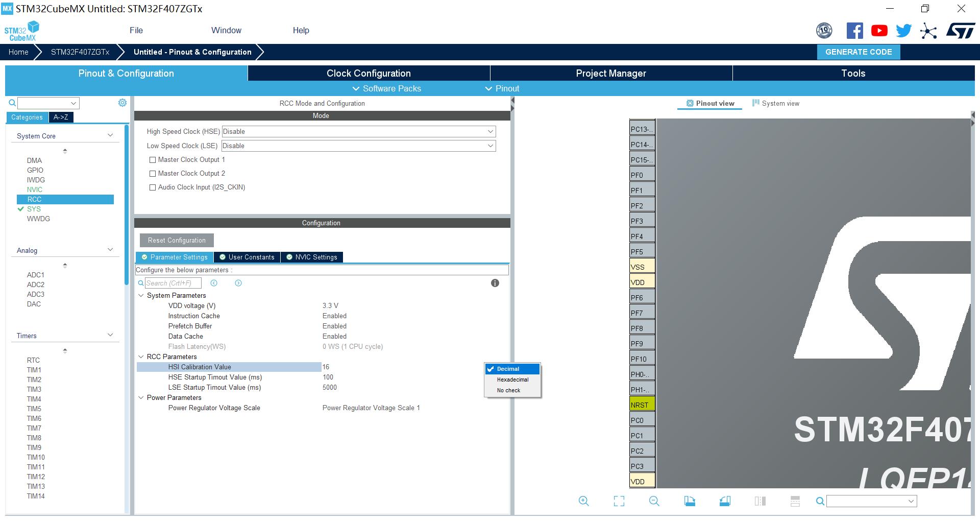Open the Window menu

click(x=226, y=31)
